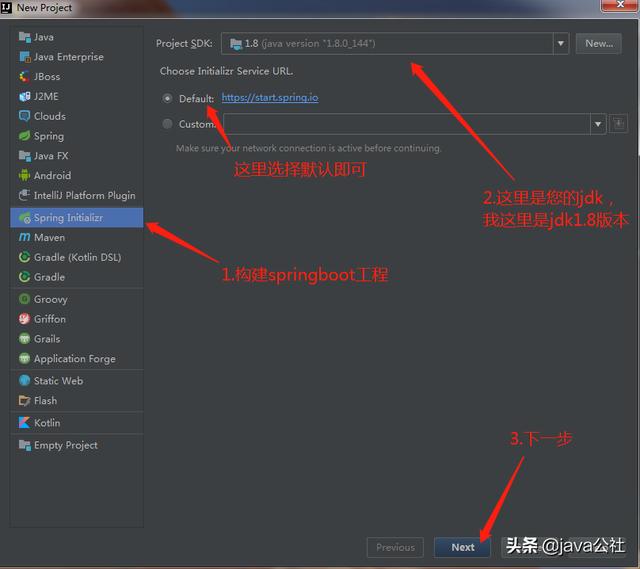Click the Grails icon

click(x=24, y=338)
